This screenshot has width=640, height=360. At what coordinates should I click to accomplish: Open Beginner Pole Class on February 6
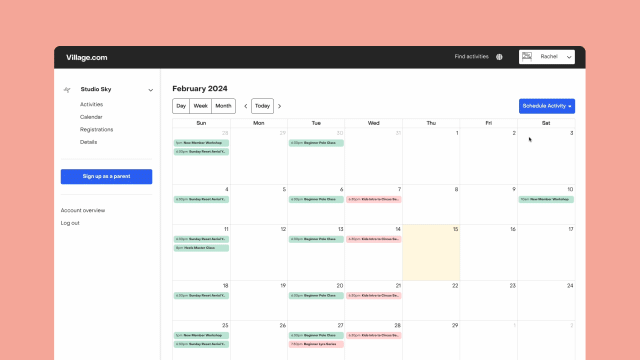(x=316, y=200)
